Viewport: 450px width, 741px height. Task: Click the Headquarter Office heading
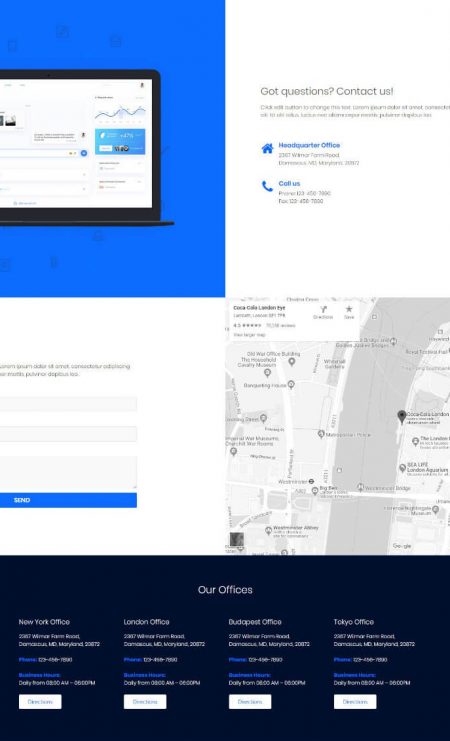pos(309,145)
